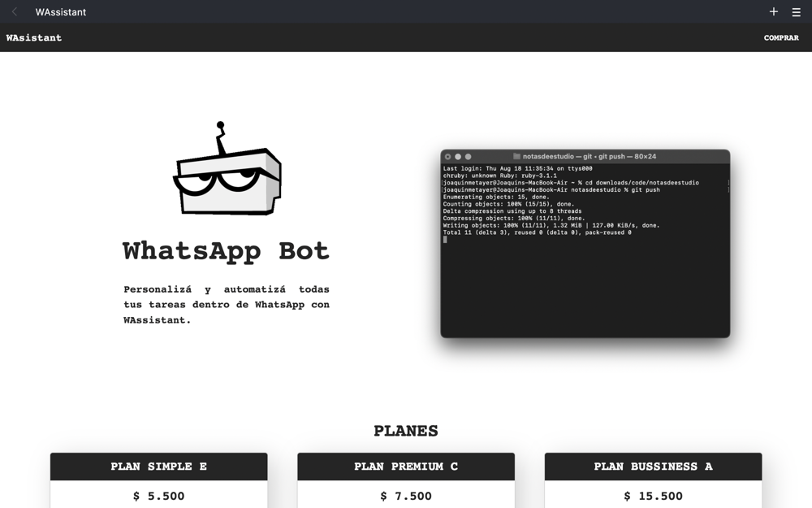812x508 pixels.
Task: Click the WhatsApp Bot heading
Action: [227, 251]
